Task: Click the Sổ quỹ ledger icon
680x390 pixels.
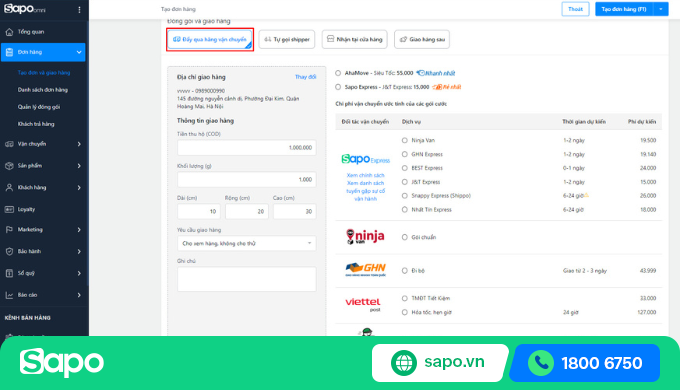Action: (x=9, y=273)
